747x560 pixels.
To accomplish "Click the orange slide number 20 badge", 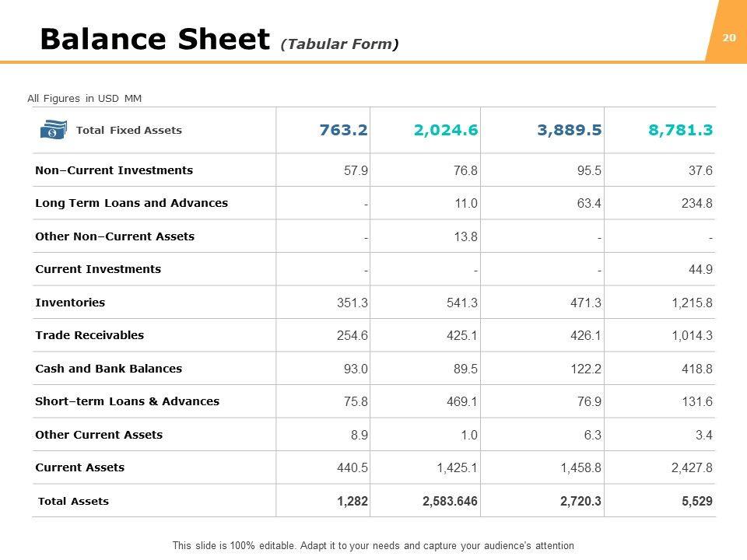I will 729,38.
